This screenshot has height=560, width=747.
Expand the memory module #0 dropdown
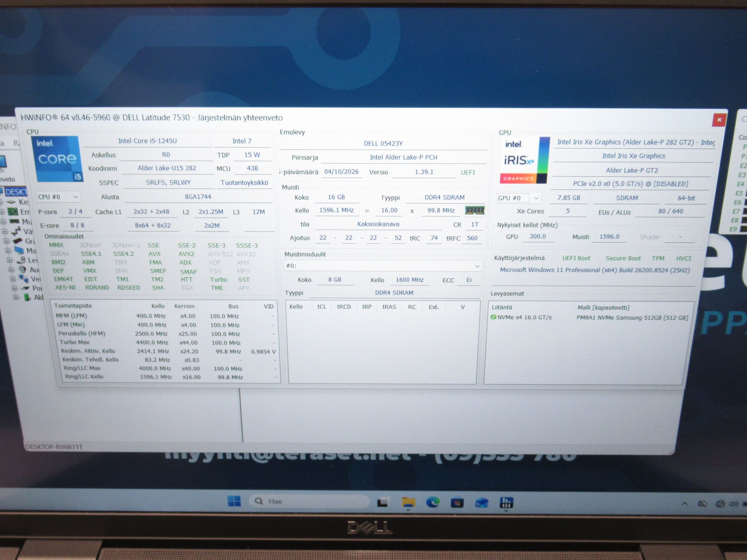point(383,266)
